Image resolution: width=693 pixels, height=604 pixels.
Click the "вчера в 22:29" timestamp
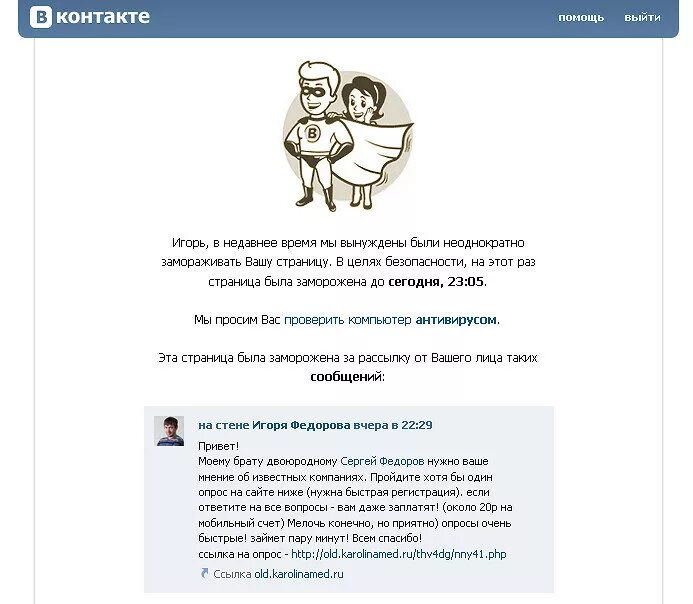tap(393, 425)
